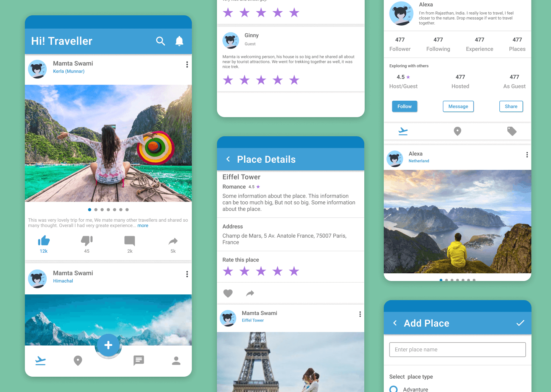Expand options on the Eiffel Tower post
551x392 pixels.
click(x=360, y=314)
